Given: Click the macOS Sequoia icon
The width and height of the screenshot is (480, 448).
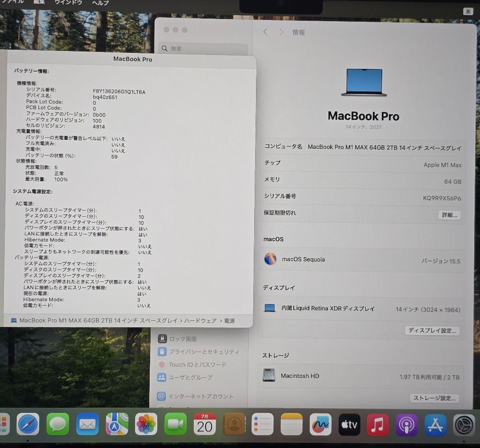Looking at the screenshot, I should point(270,259).
